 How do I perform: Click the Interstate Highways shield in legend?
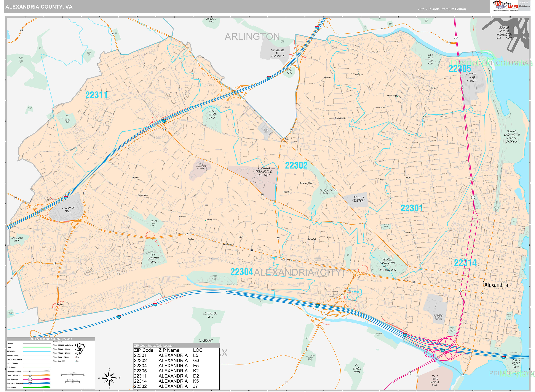coord(30,383)
